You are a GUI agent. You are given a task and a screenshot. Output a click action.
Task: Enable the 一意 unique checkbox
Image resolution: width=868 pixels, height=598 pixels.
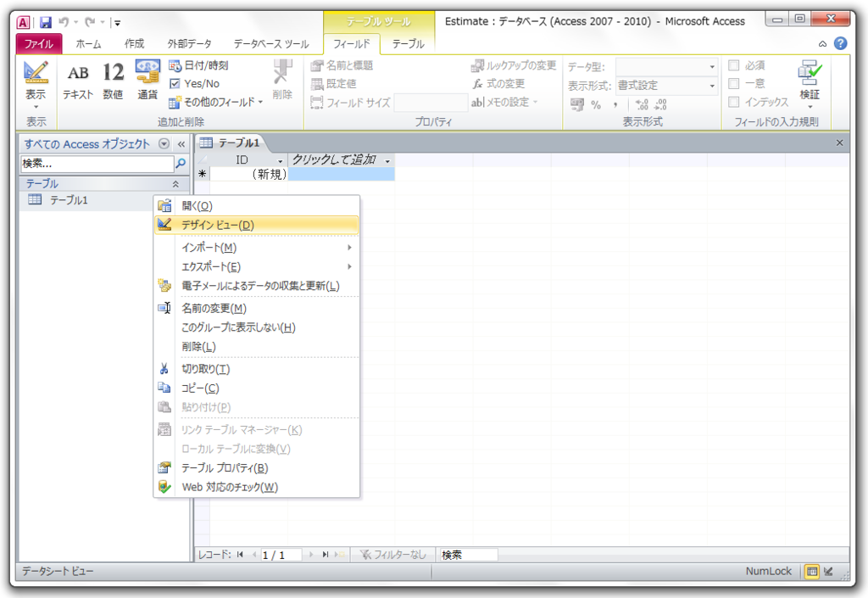click(x=733, y=84)
